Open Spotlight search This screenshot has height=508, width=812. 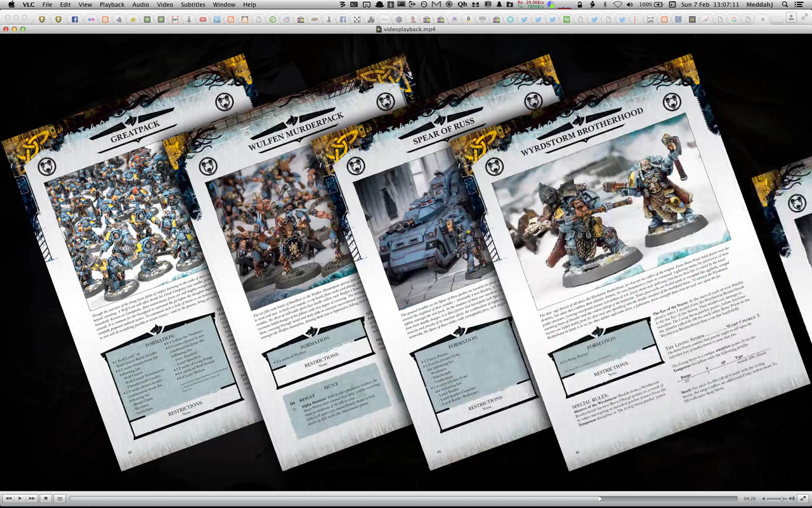(785, 4)
